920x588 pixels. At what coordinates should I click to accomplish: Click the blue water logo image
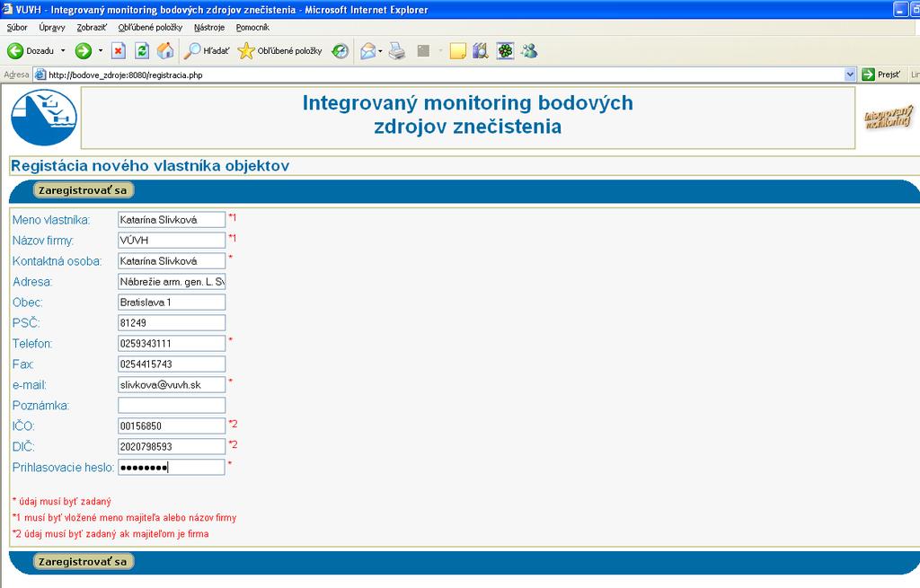click(x=44, y=118)
